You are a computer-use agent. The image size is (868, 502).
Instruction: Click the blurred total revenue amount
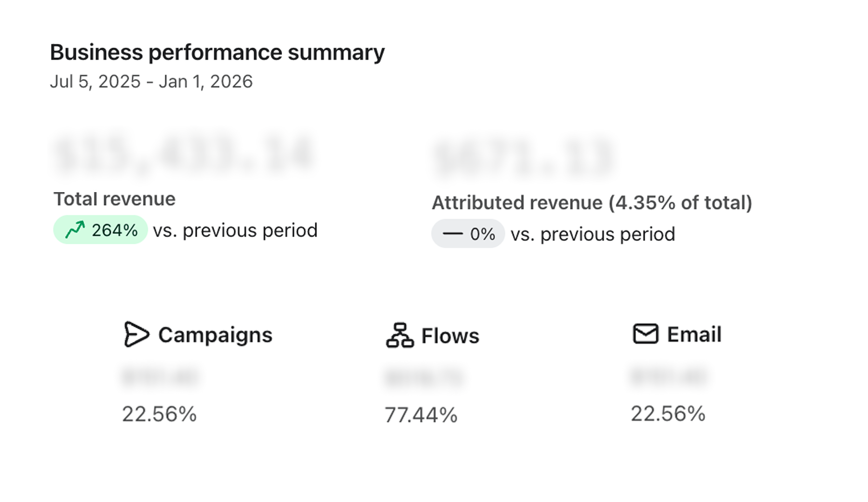coord(184,154)
